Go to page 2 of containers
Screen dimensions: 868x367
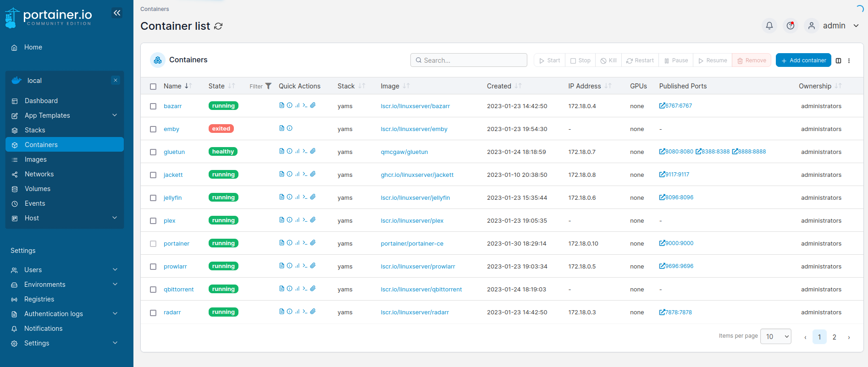tap(834, 337)
